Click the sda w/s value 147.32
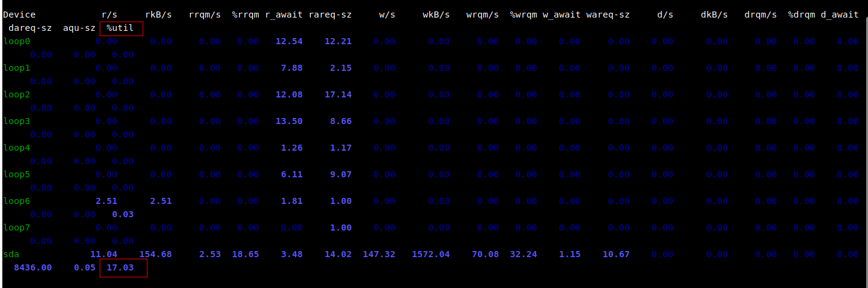This screenshot has height=288, width=868. pos(379,254)
